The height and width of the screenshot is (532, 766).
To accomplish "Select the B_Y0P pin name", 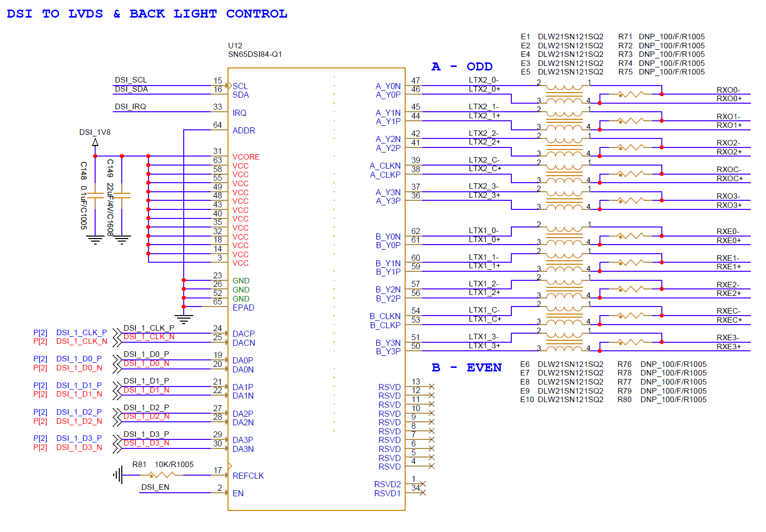I will (x=388, y=245).
